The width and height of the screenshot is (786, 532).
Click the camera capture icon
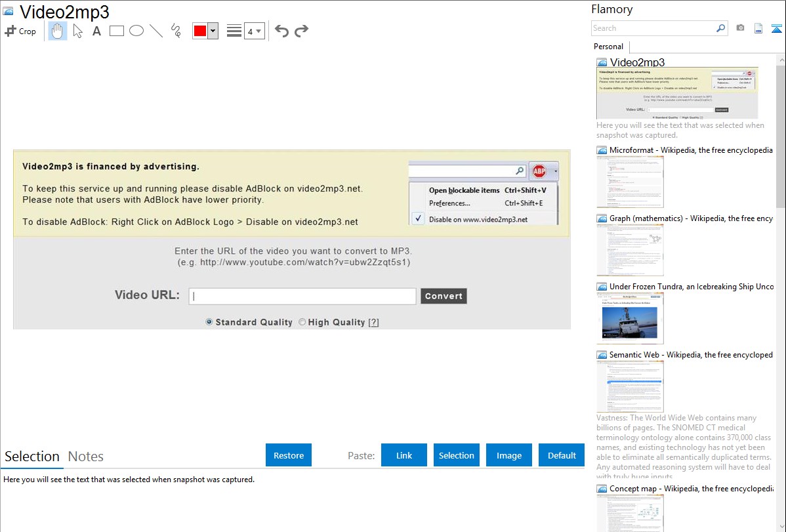tap(740, 28)
